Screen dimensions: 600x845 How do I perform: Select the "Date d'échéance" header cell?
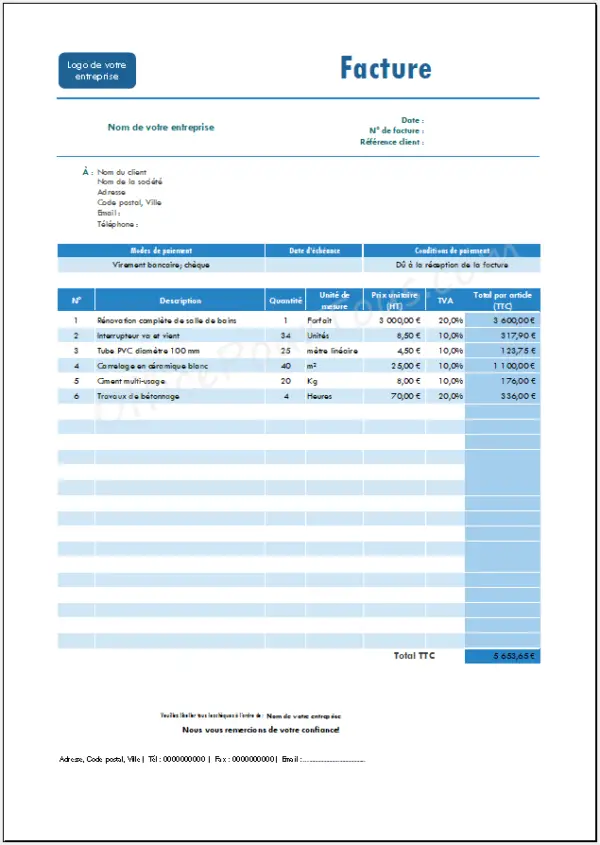click(314, 251)
